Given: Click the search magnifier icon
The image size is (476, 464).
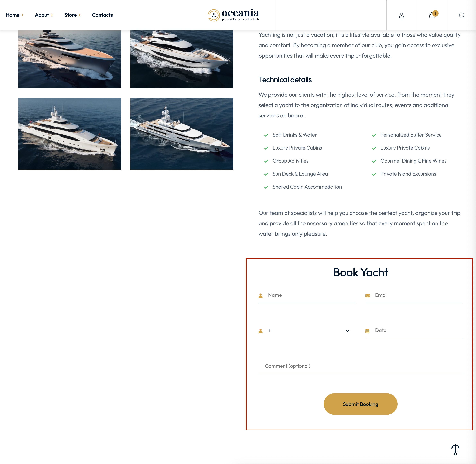Looking at the screenshot, I should pos(462,15).
